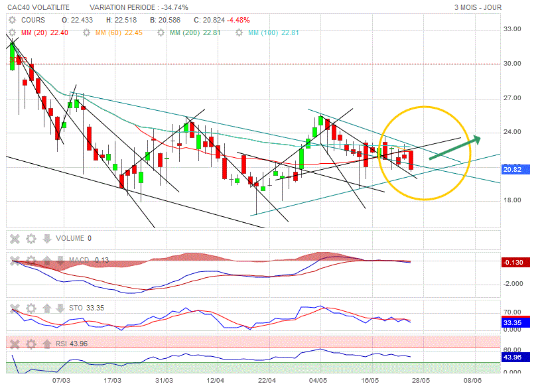Image resolution: width=542 pixels, height=392 pixels.
Task: Click the RSI 43.96 panel label
Action: click(x=72, y=344)
